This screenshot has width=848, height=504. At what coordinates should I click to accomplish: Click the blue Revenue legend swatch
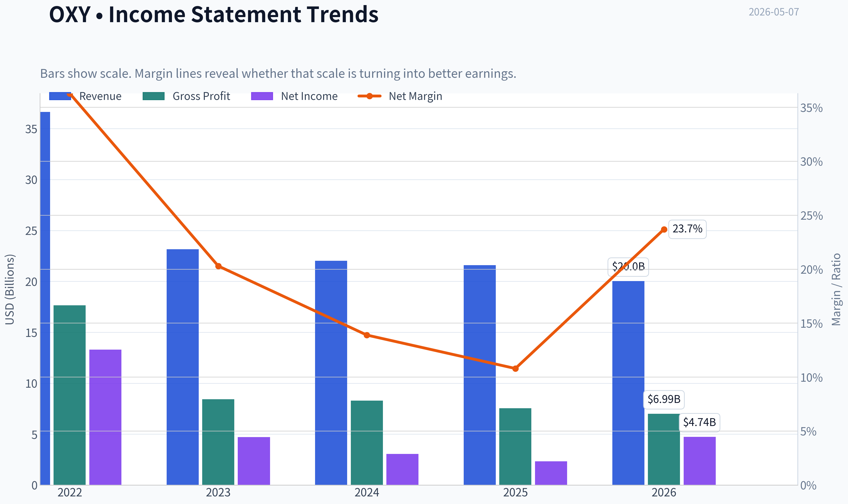[x=60, y=96]
